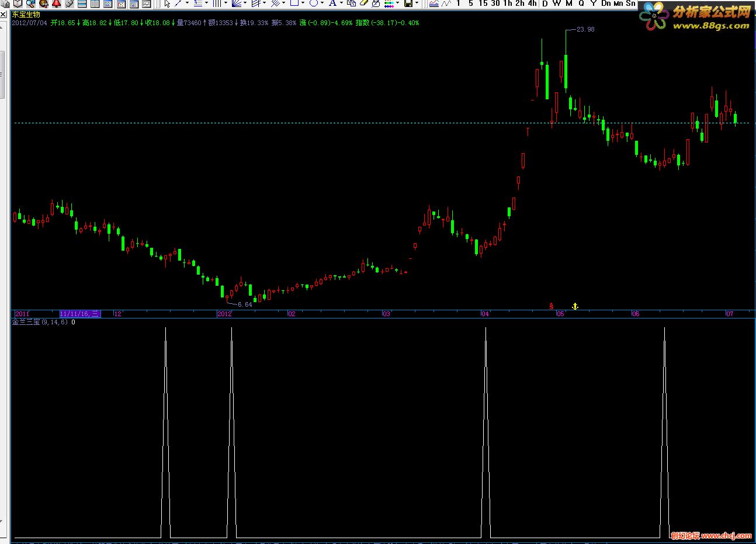The height and width of the screenshot is (544, 756).
Task: Select the line drawing tool
Action: (178, 3)
